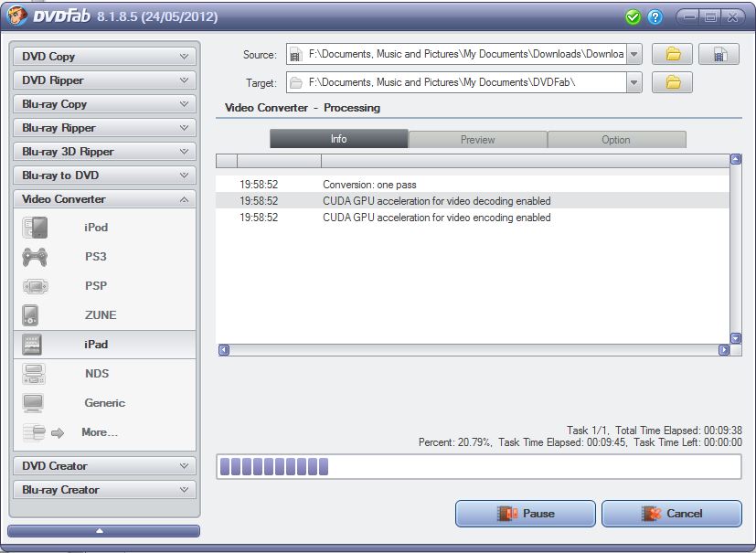The image size is (756, 553).
Task: Click the Task Time Left value
Action: 723,442
